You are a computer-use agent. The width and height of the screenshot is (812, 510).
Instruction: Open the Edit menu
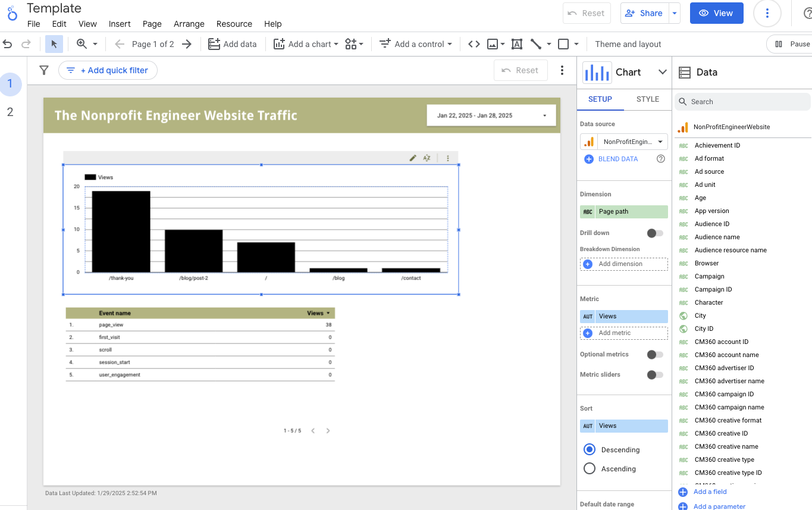tap(59, 24)
